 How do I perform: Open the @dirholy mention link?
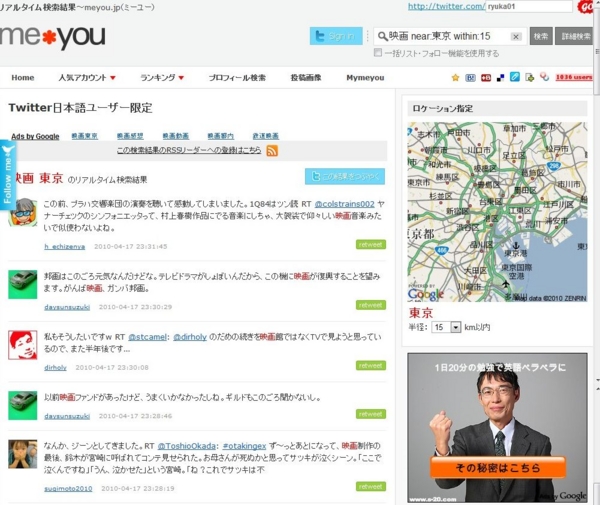pyautogui.click(x=190, y=337)
